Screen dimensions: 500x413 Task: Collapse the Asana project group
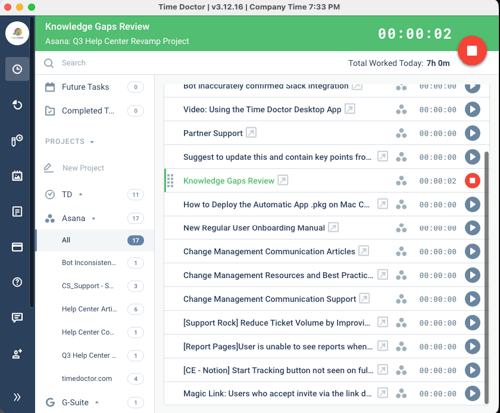pos(94,219)
